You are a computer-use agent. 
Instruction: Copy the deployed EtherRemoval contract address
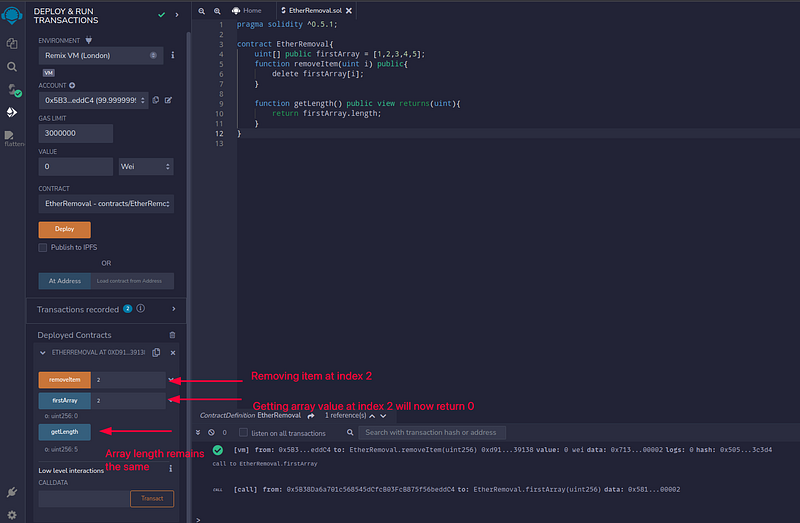point(156,353)
